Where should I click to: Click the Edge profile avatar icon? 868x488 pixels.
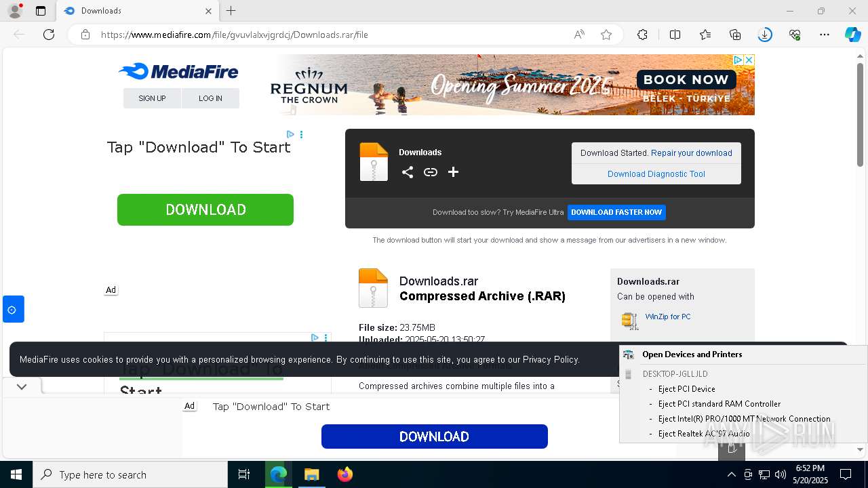(14, 11)
